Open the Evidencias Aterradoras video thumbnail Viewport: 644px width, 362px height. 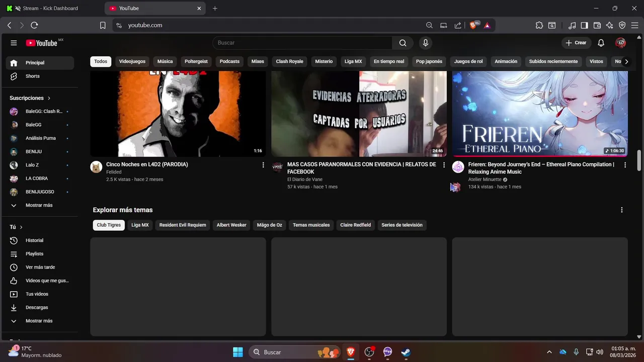[x=359, y=114]
